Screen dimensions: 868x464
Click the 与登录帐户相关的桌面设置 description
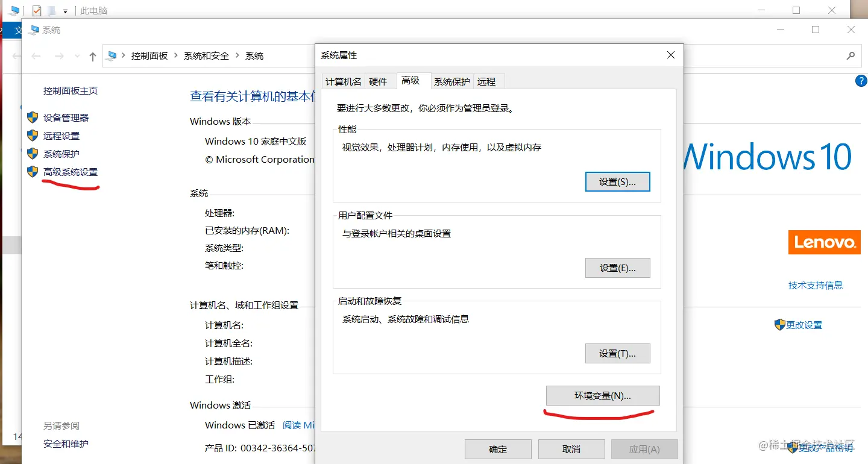(397, 234)
